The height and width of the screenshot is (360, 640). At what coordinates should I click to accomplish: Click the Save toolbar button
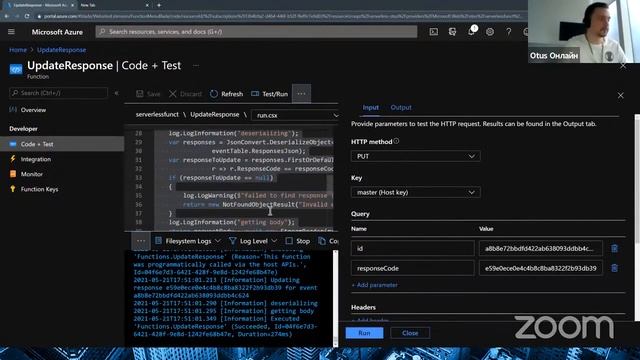(x=148, y=94)
